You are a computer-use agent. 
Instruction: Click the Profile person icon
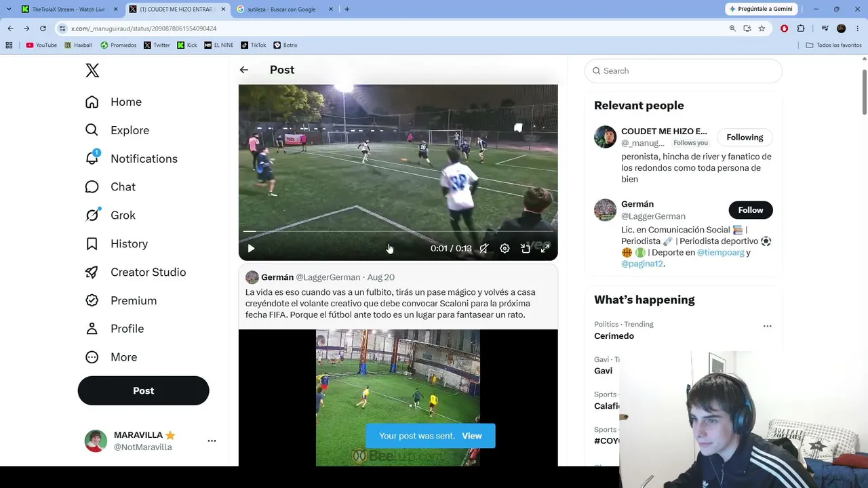coord(92,329)
